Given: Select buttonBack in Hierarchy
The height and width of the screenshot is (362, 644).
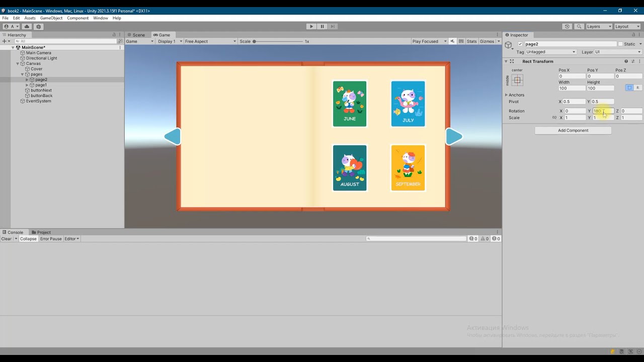Looking at the screenshot, I should point(41,96).
